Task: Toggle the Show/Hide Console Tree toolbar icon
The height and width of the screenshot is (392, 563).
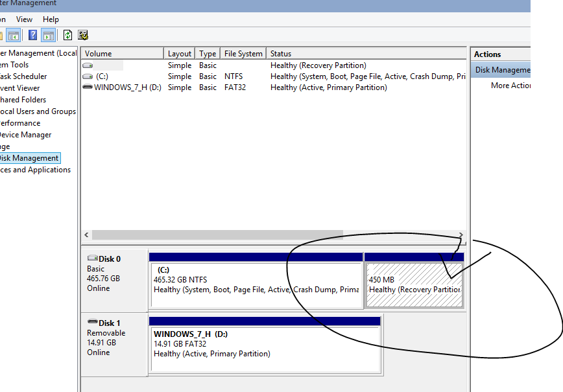Action: [13, 35]
